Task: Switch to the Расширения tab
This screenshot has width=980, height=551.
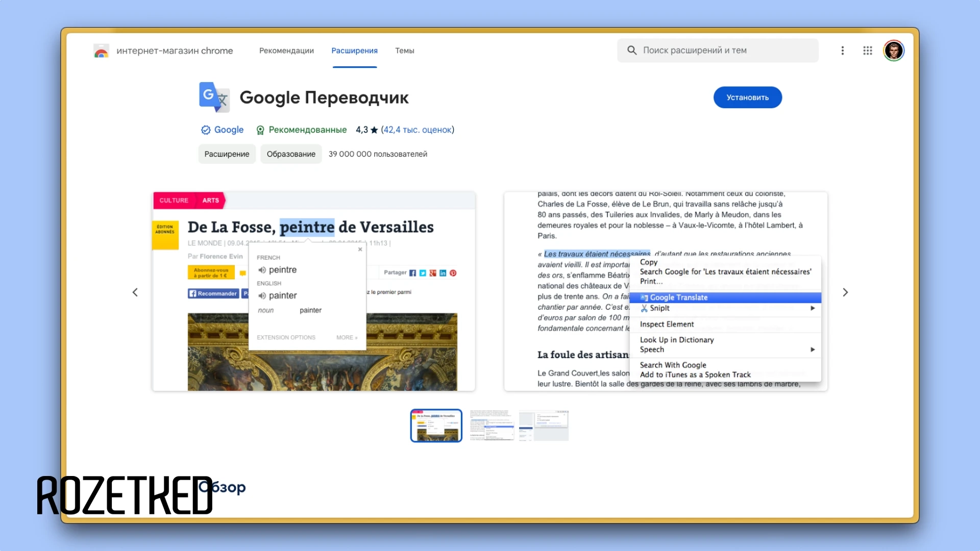Action: pos(355,51)
